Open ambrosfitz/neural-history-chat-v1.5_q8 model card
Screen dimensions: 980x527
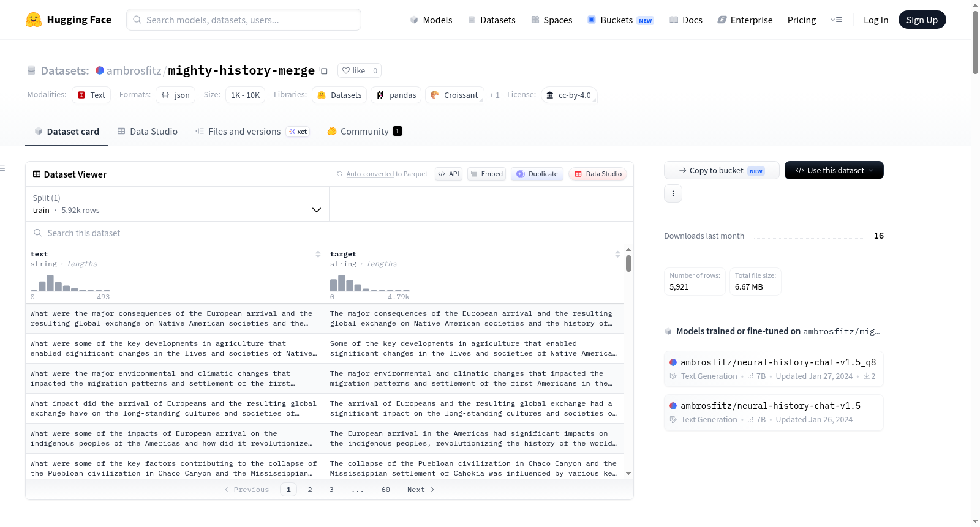(x=774, y=368)
